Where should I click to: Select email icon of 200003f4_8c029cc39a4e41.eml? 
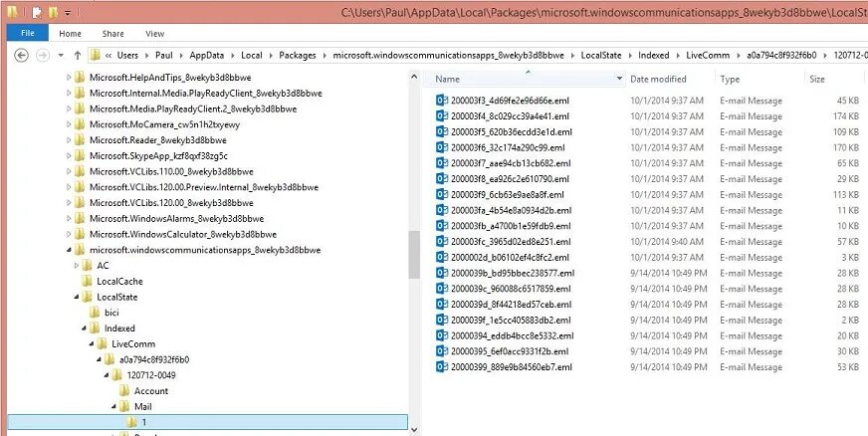point(441,116)
